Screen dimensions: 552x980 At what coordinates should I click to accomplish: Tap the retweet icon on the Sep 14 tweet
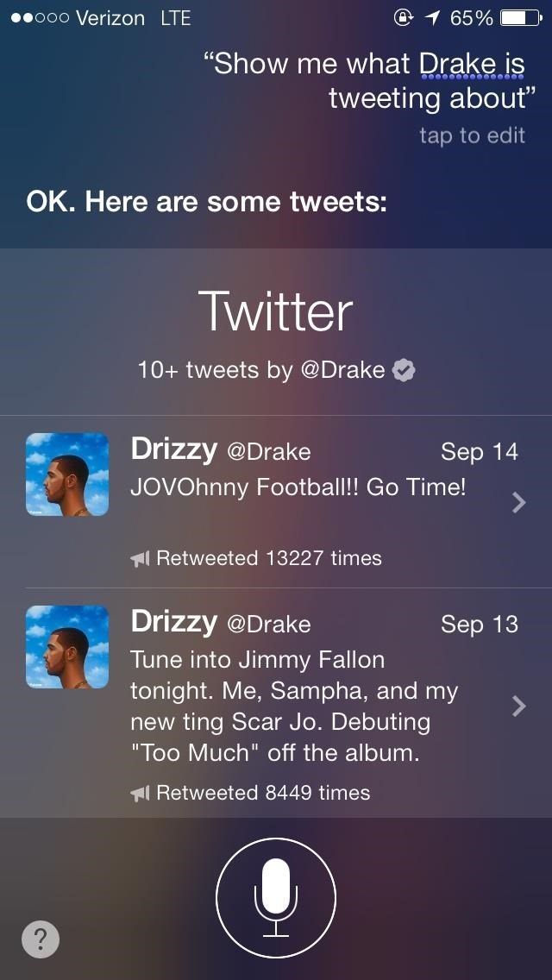tap(140, 558)
